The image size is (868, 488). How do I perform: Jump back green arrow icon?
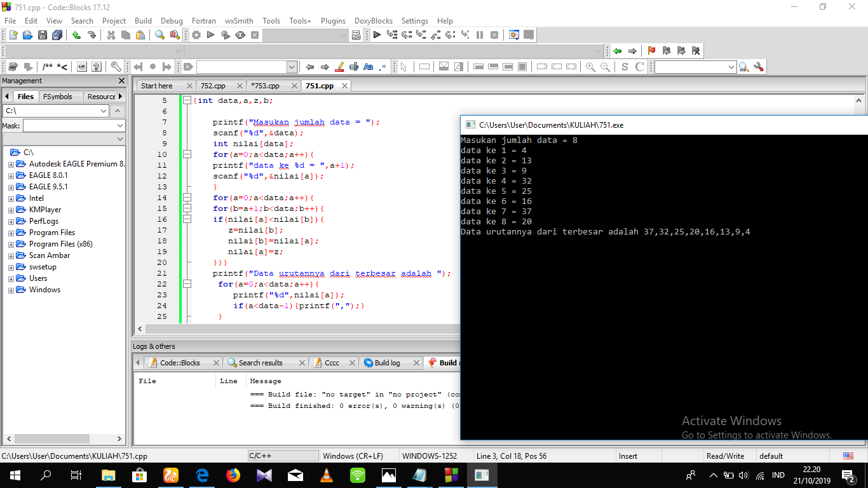click(617, 51)
